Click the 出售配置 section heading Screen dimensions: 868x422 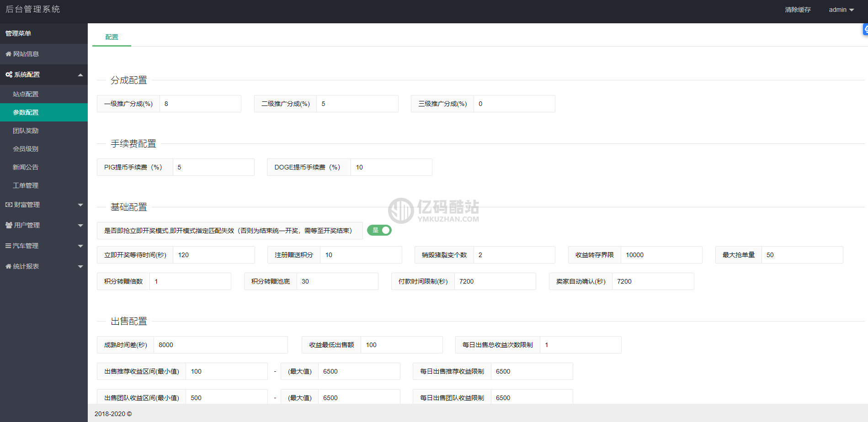point(129,322)
